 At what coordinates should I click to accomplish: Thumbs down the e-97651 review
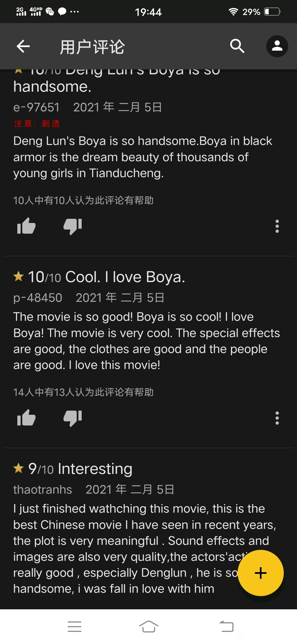[x=73, y=226]
